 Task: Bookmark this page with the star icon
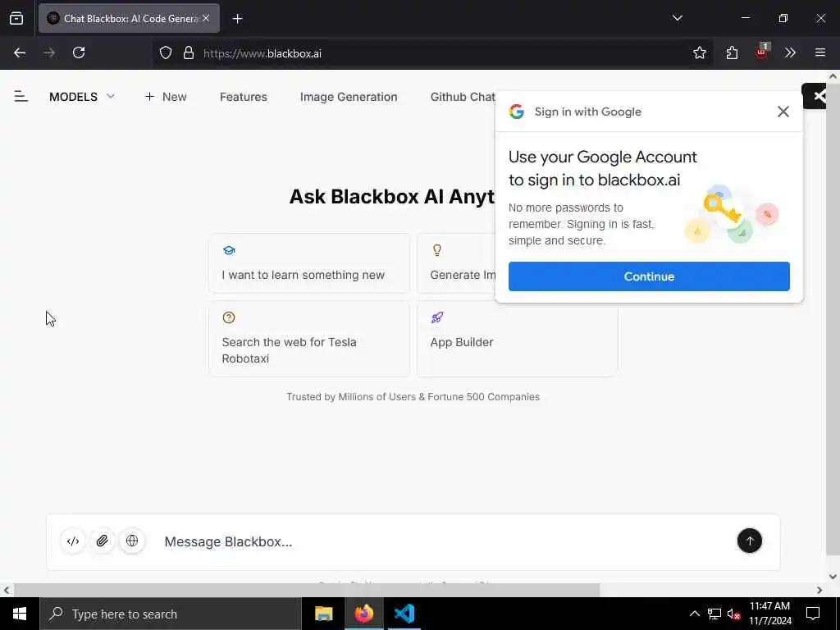coord(699,52)
